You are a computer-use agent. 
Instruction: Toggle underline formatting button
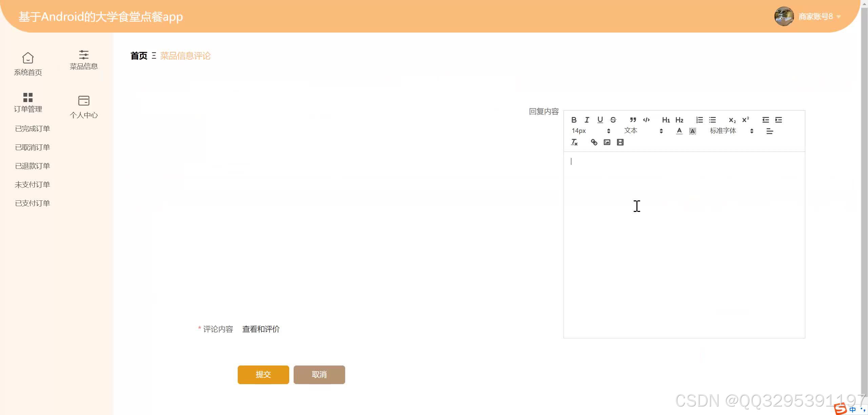click(x=600, y=120)
